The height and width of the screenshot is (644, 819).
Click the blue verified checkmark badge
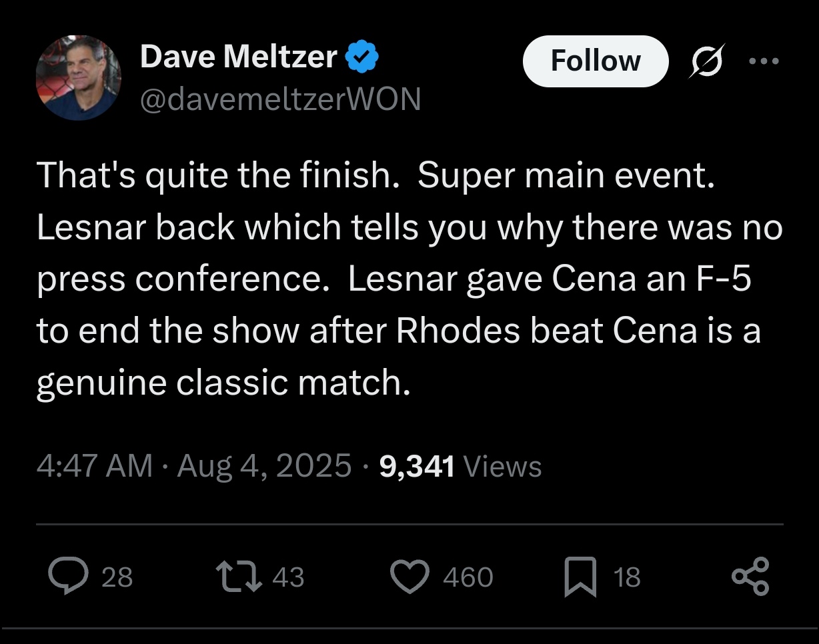tap(362, 57)
